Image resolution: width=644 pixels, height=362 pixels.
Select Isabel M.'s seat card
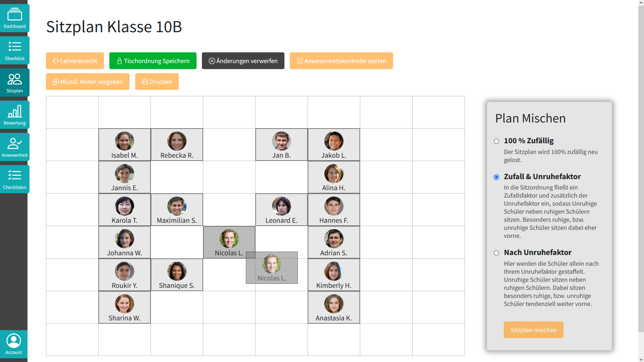point(124,145)
